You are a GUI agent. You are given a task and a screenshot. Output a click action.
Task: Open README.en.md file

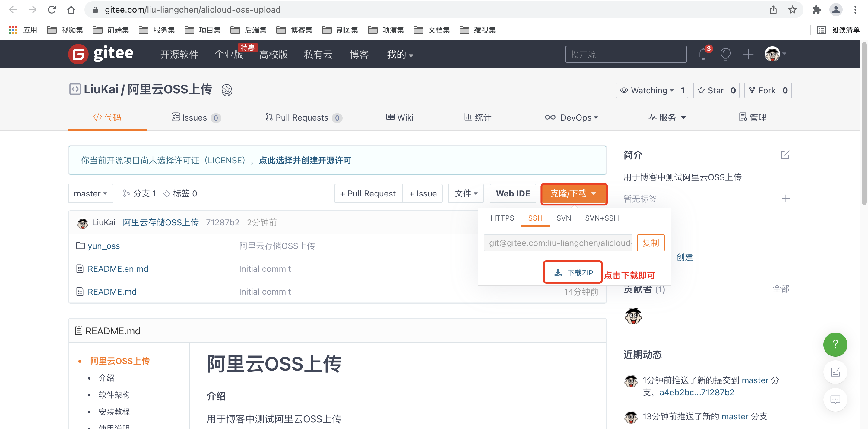[118, 269]
